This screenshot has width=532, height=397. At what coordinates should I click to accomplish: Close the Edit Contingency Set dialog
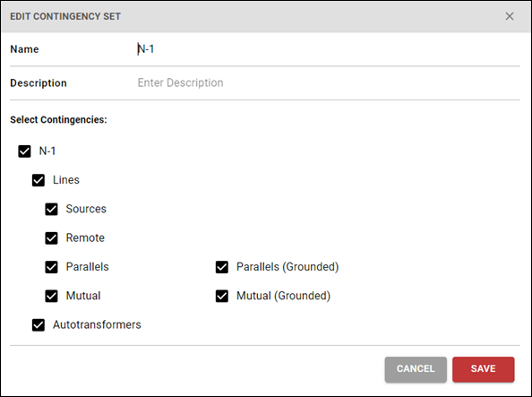pyautogui.click(x=510, y=16)
